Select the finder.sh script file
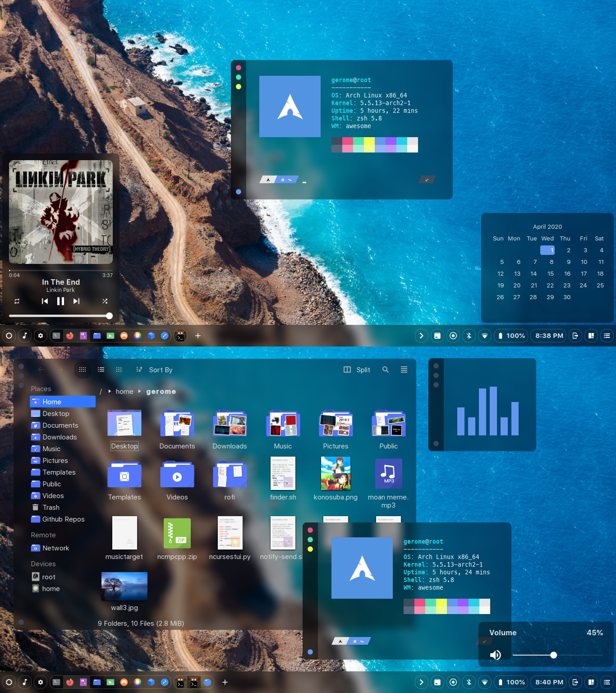 [283, 473]
